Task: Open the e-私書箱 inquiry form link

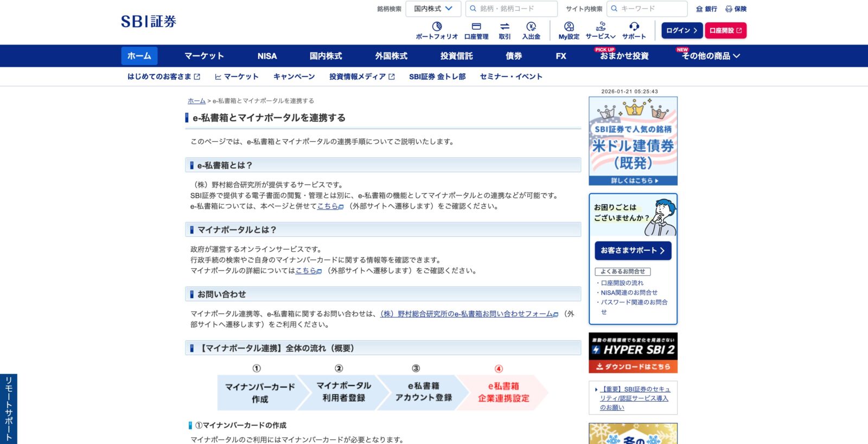Action: [x=468, y=314]
